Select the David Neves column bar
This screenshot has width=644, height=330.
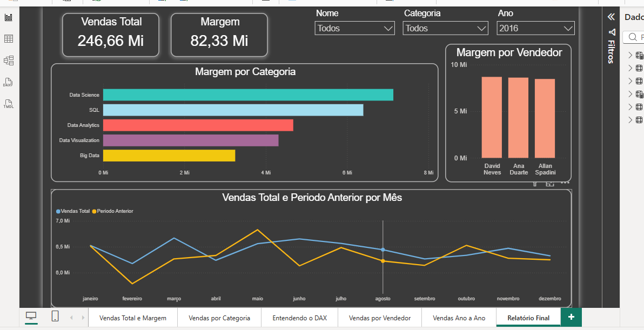(492, 117)
